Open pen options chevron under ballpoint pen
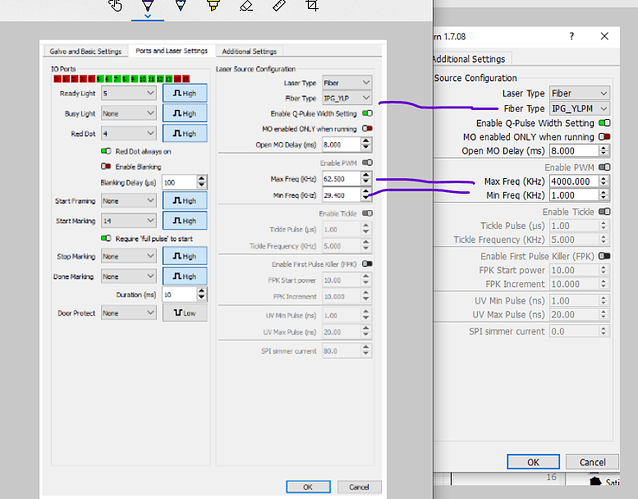638x499 pixels. click(148, 16)
